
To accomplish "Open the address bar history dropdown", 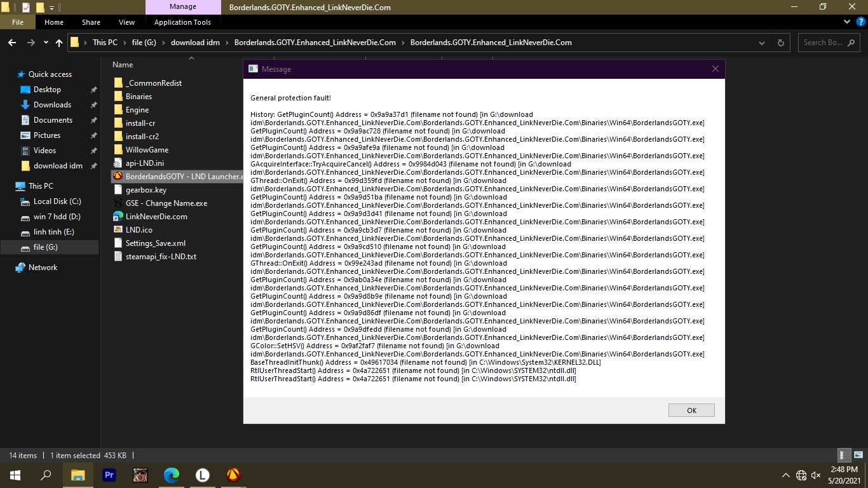I will click(762, 43).
